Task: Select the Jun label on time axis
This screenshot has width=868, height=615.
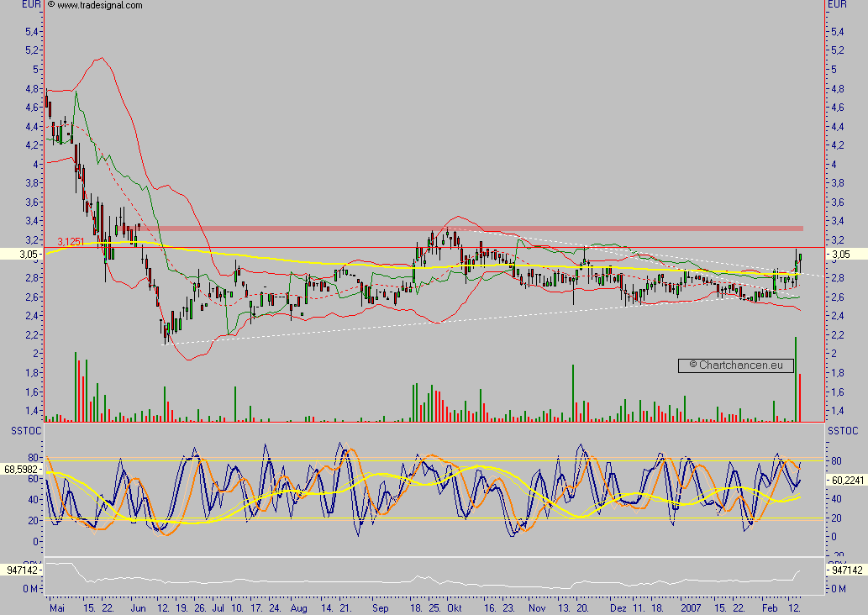Action: (x=139, y=608)
